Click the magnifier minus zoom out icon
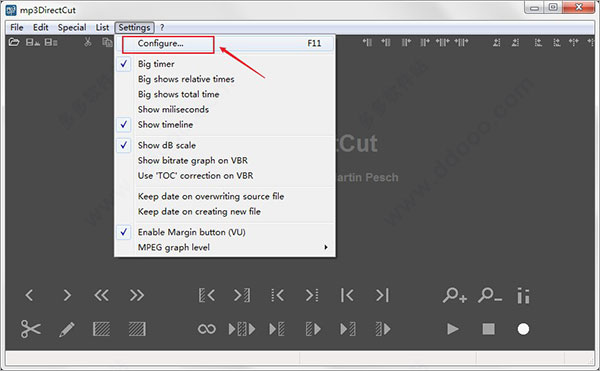Screen dimensions: 600x371 coord(490,295)
